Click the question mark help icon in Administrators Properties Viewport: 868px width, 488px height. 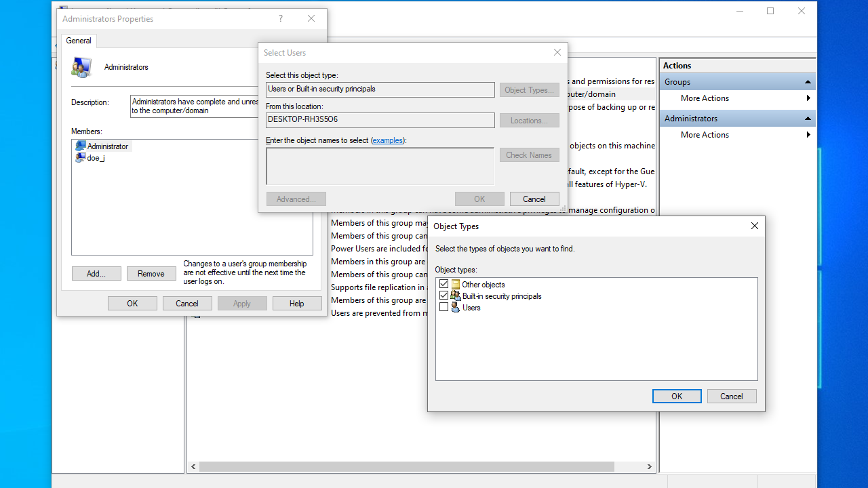click(281, 19)
